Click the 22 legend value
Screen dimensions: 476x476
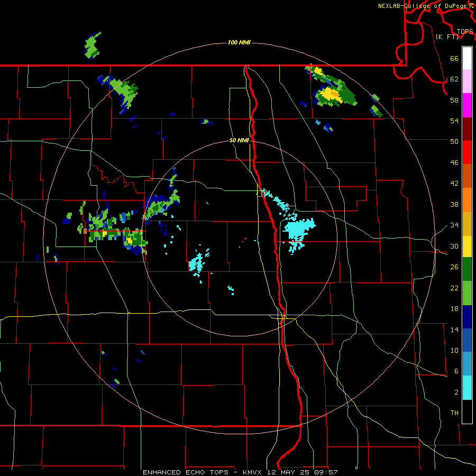point(454,288)
